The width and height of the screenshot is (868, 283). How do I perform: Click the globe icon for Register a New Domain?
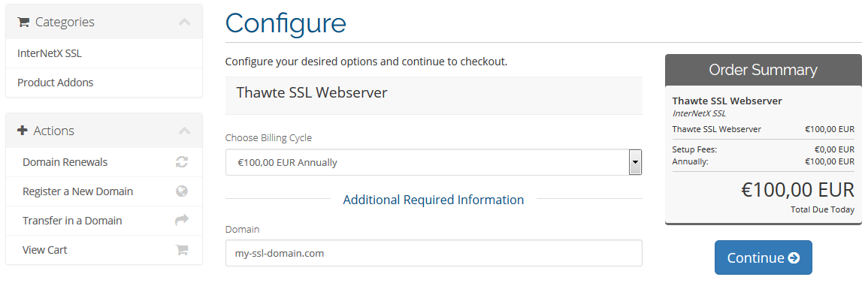pos(182,191)
